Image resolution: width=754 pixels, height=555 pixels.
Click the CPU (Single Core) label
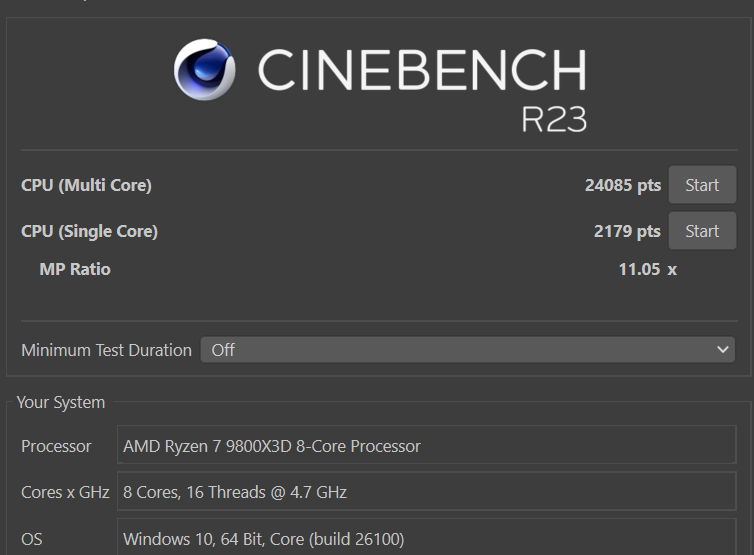click(89, 231)
